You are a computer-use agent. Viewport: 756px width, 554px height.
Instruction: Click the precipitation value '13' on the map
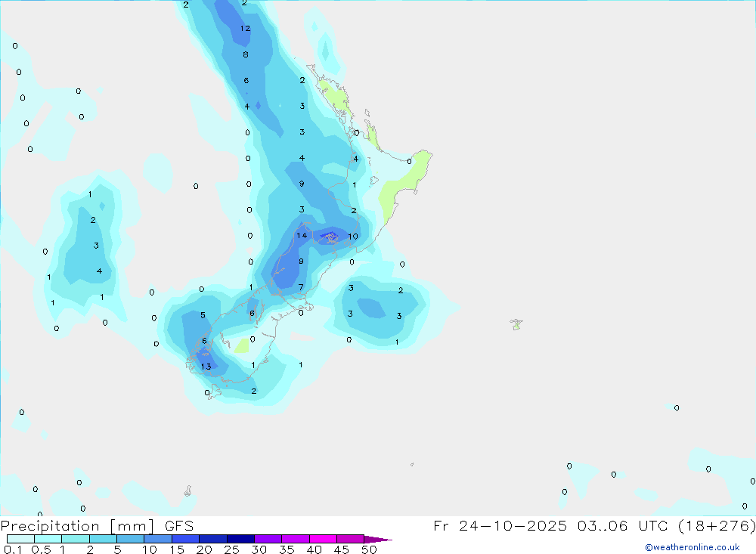coord(206,367)
